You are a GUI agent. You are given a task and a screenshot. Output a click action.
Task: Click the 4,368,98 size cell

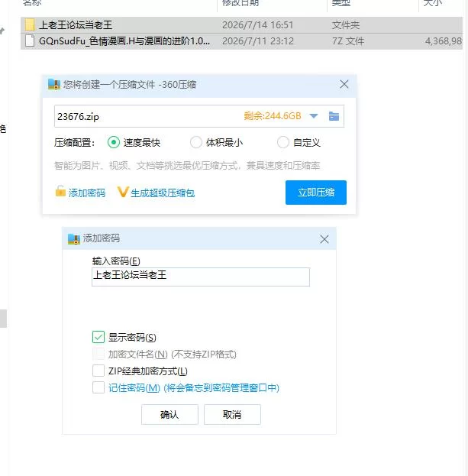point(444,41)
